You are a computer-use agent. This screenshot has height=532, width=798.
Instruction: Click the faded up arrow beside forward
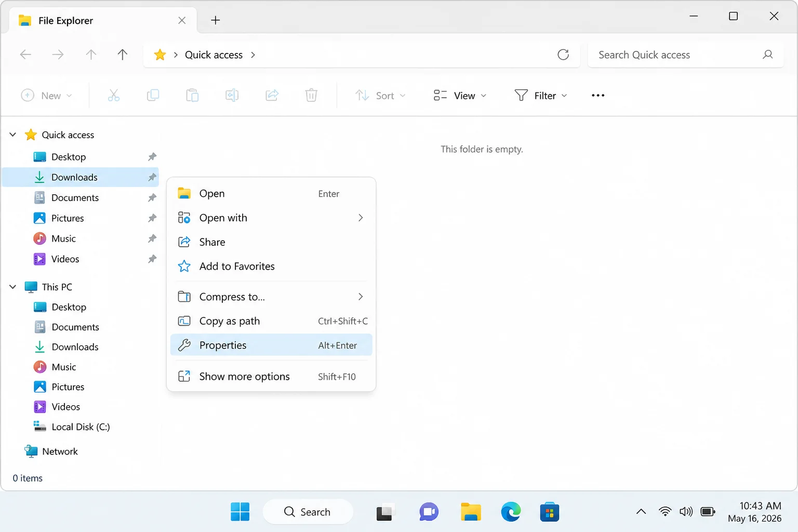point(91,55)
